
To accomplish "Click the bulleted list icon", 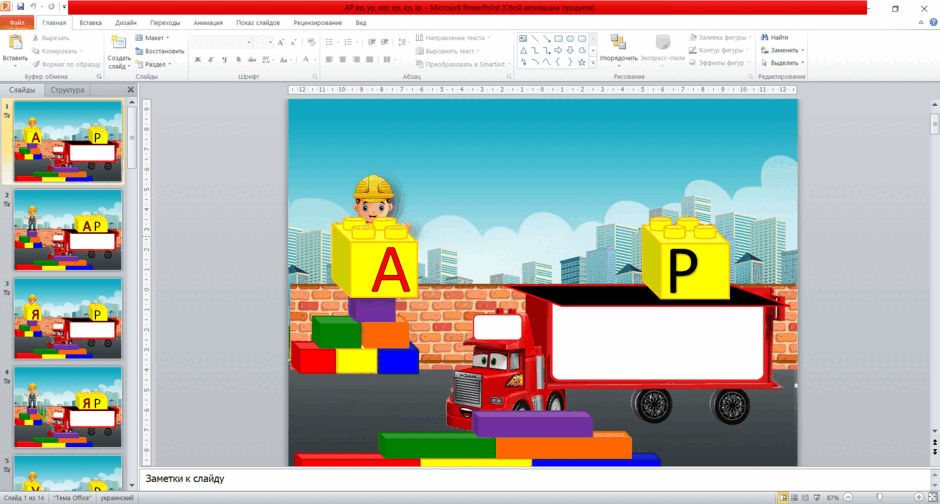I will pyautogui.click(x=331, y=42).
